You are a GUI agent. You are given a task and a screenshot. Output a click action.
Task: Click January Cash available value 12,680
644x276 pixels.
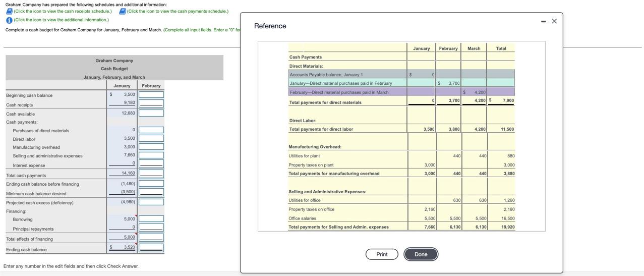tap(128, 113)
